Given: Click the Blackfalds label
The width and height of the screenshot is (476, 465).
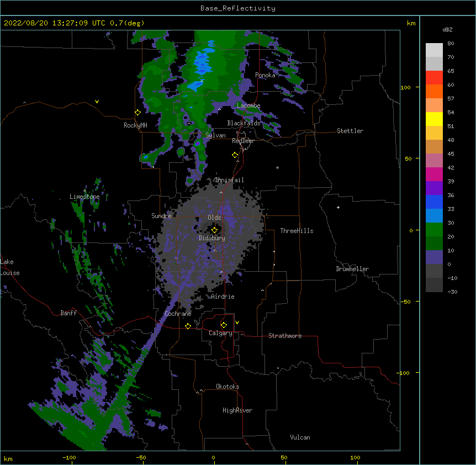Looking at the screenshot, I should (x=244, y=123).
